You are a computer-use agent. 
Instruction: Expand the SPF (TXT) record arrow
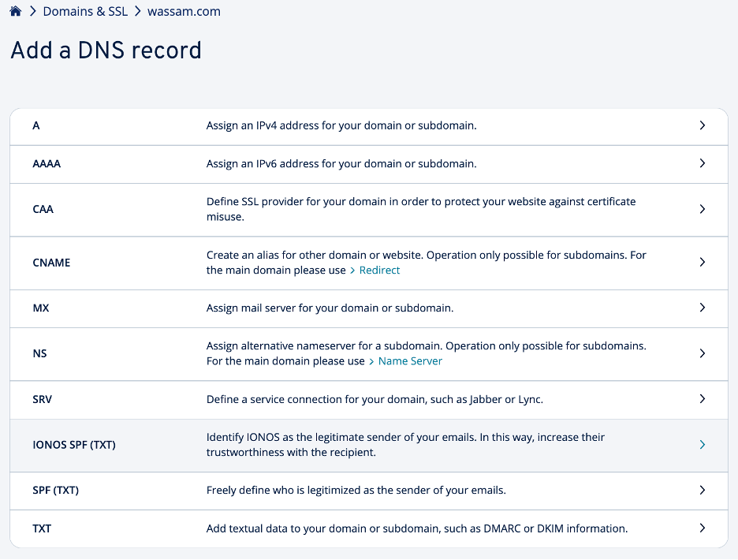[702, 490]
